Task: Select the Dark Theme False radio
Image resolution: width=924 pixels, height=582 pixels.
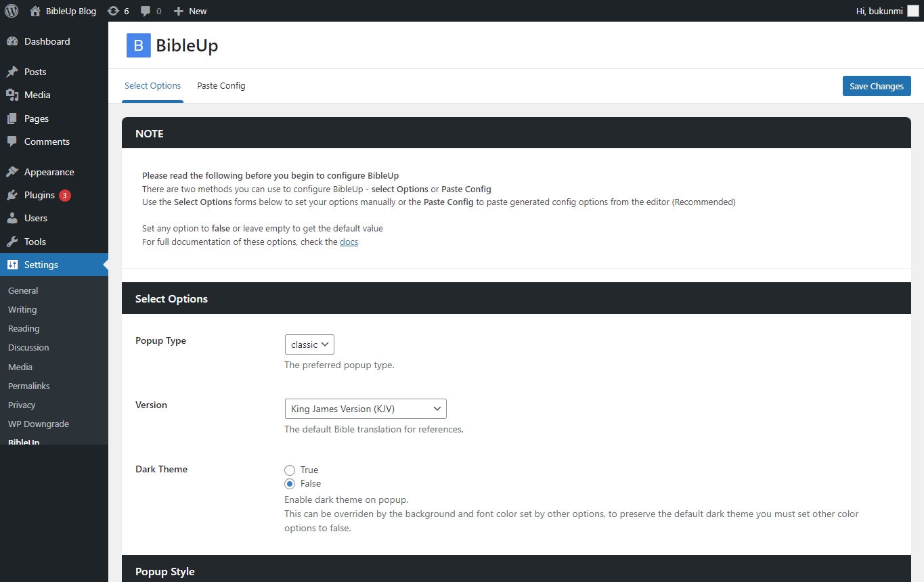Action: [290, 484]
